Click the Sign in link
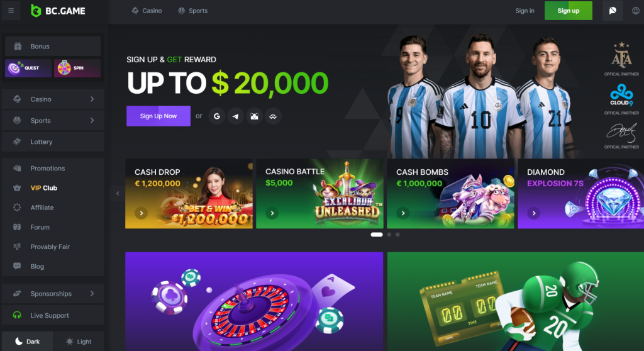 525,11
